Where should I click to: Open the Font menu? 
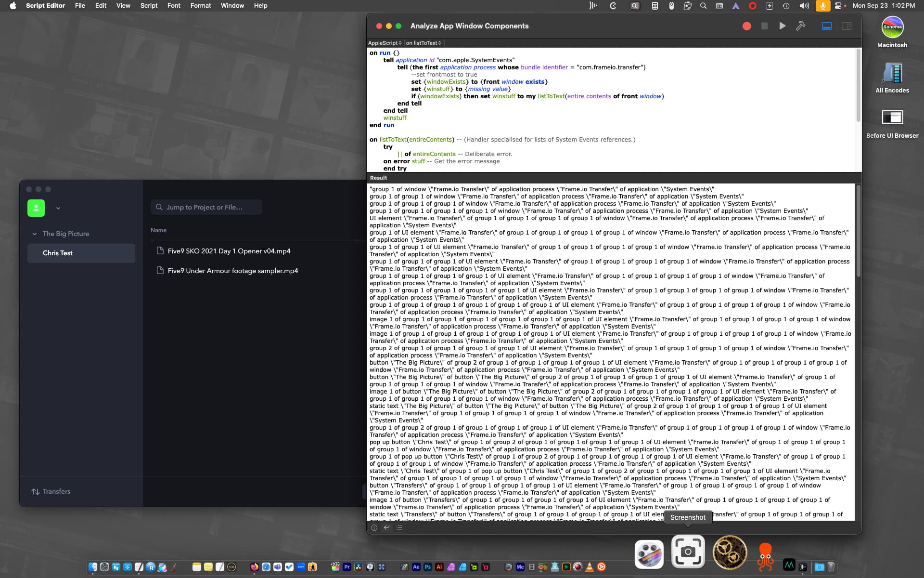pos(174,5)
